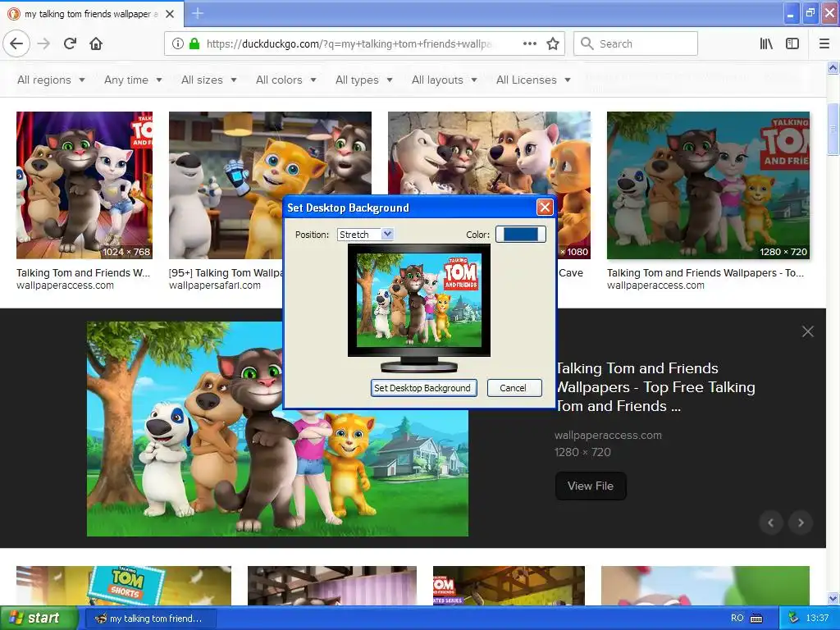Select the my talking tom friend taskbar item
840x630 pixels.
pyautogui.click(x=150, y=619)
